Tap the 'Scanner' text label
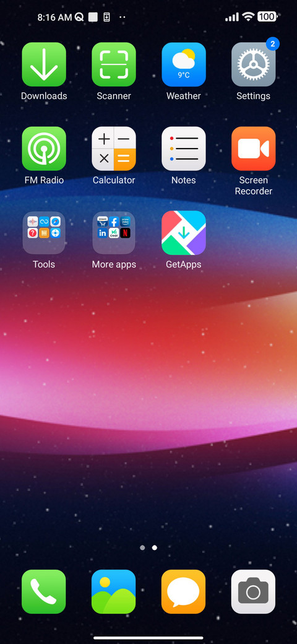The width and height of the screenshot is (297, 644). point(114,96)
